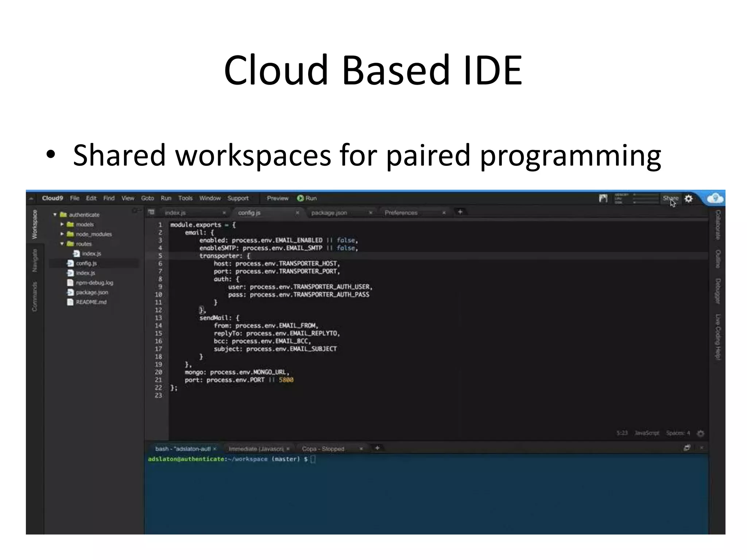The width and height of the screenshot is (747, 560).
Task: Open the Cloud9 menu
Action: [53, 198]
